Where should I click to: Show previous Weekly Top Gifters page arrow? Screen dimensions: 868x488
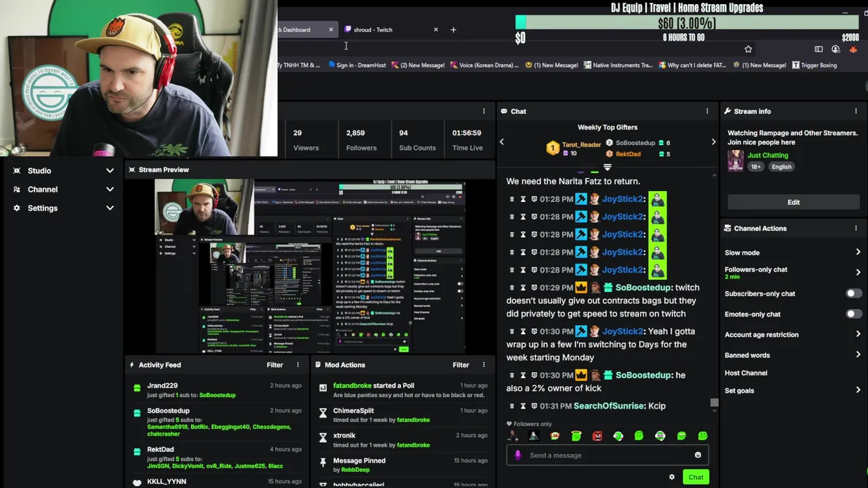(502, 142)
